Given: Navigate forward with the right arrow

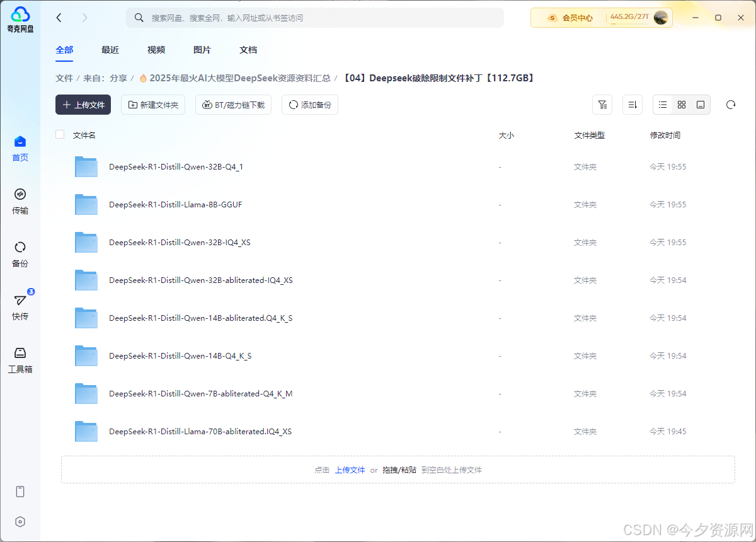Looking at the screenshot, I should pos(85,18).
